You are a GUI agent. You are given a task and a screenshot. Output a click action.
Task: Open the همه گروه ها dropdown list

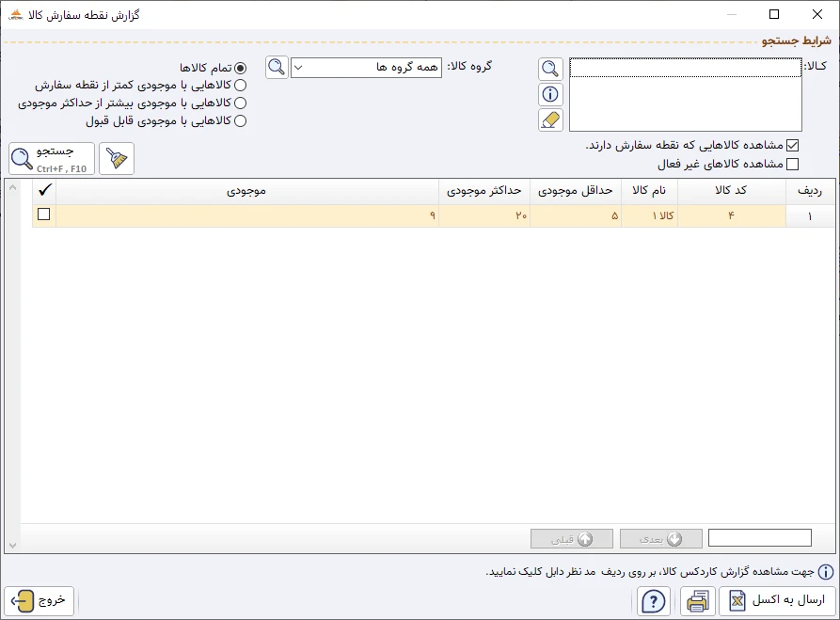coord(296,68)
